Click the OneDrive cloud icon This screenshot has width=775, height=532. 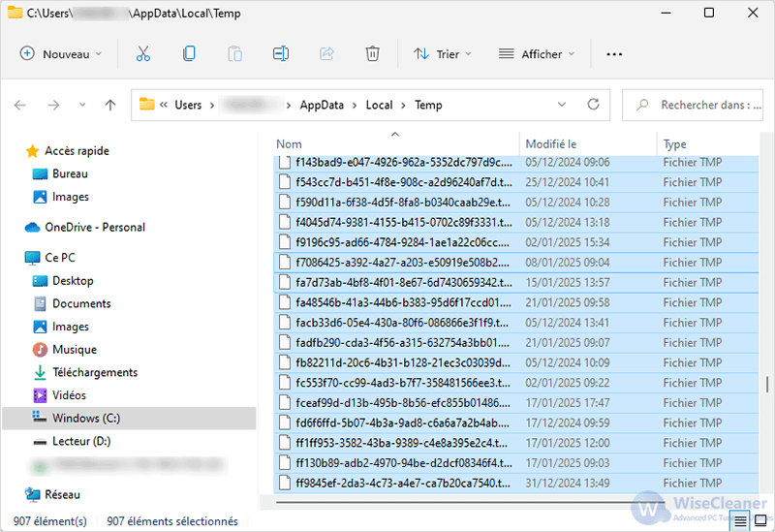32,227
